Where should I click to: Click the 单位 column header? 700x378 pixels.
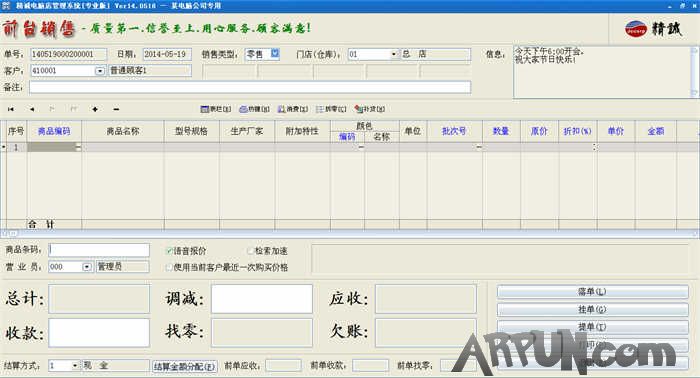413,131
